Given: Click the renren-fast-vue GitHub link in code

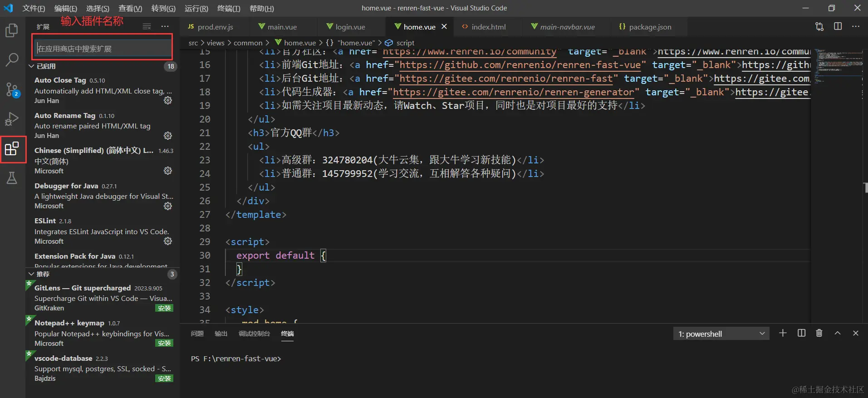Looking at the screenshot, I should pos(520,65).
